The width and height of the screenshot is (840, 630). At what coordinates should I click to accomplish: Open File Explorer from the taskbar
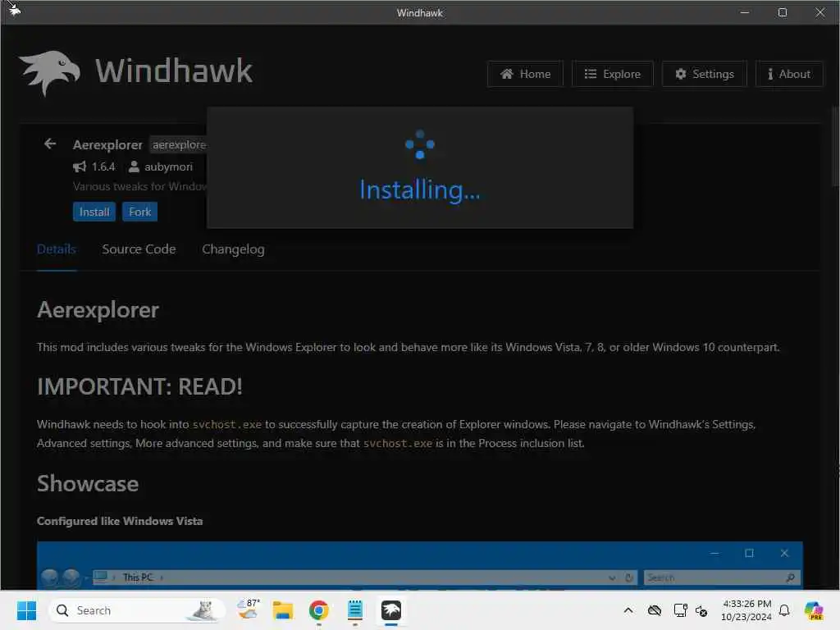283,610
